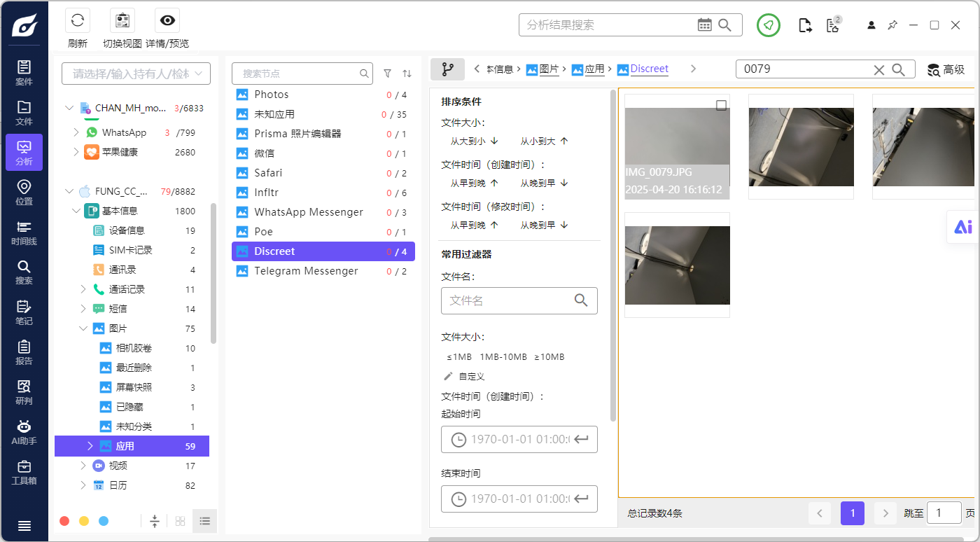Filter file size 1MB-10MB
Image resolution: width=980 pixels, height=542 pixels.
coord(503,356)
